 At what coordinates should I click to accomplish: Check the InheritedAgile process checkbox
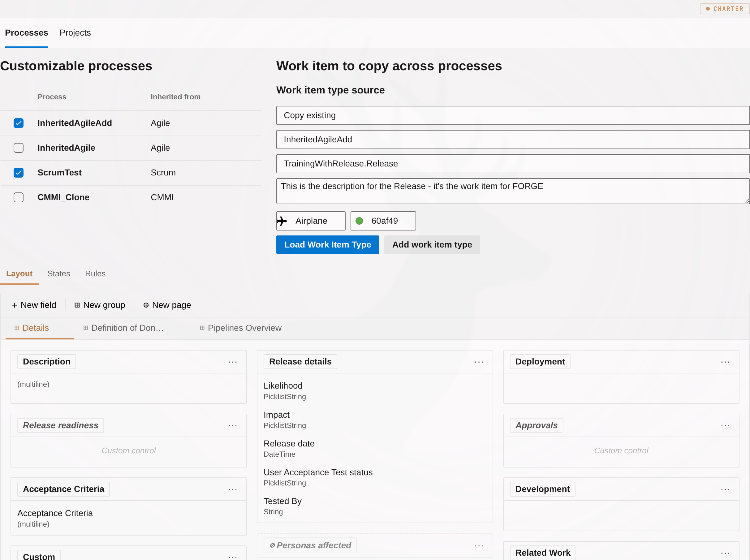pos(19,148)
